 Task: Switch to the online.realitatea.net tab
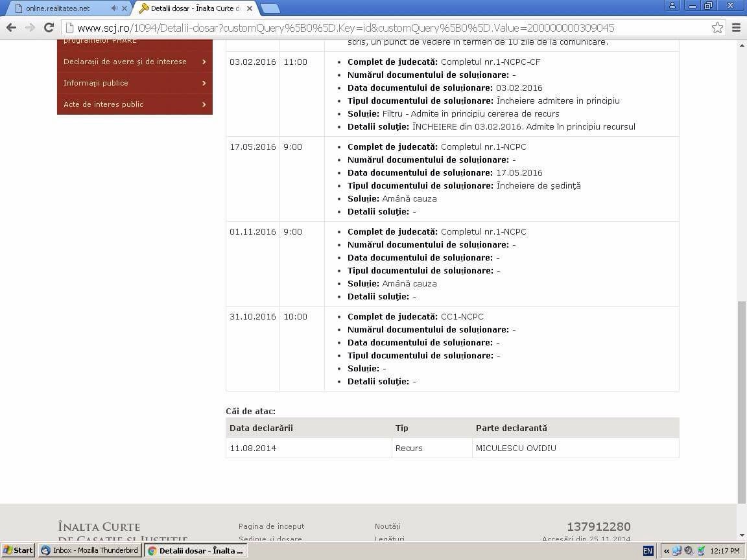point(62,8)
